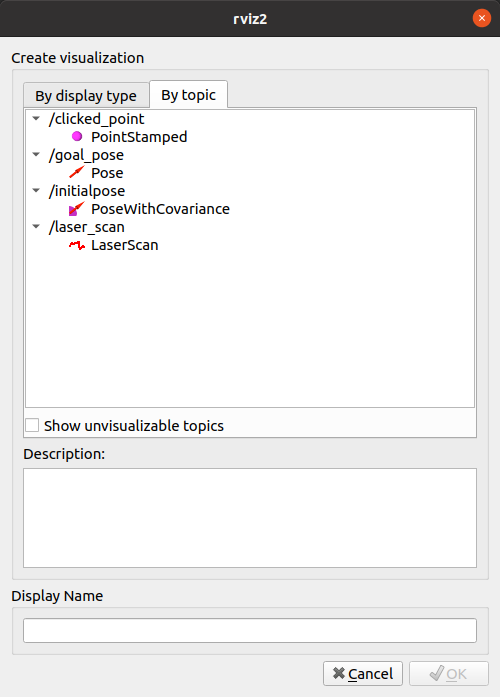Viewport: 500px width, 697px height.
Task: Collapse the /initialpose topic
Action: coord(36,191)
